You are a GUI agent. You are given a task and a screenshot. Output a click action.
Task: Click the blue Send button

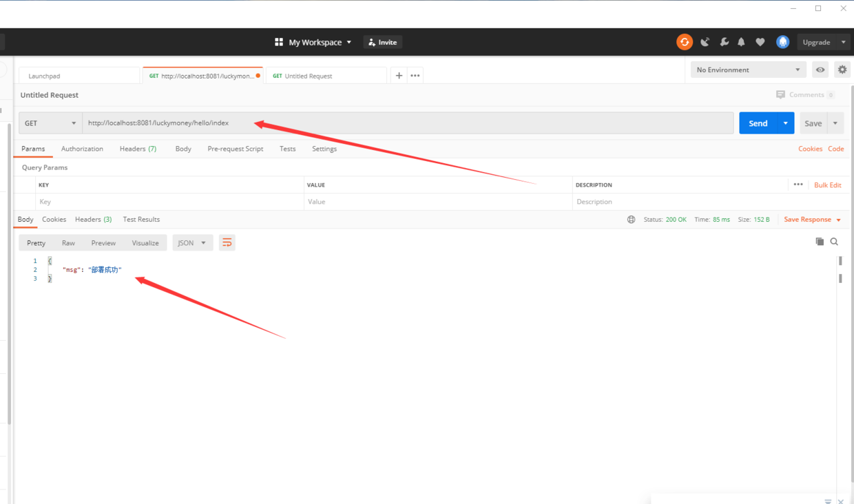click(758, 123)
